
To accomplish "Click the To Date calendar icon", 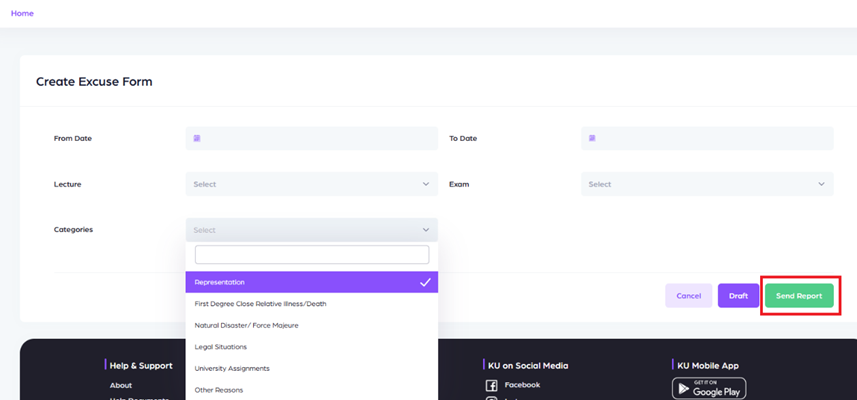I will tap(592, 138).
